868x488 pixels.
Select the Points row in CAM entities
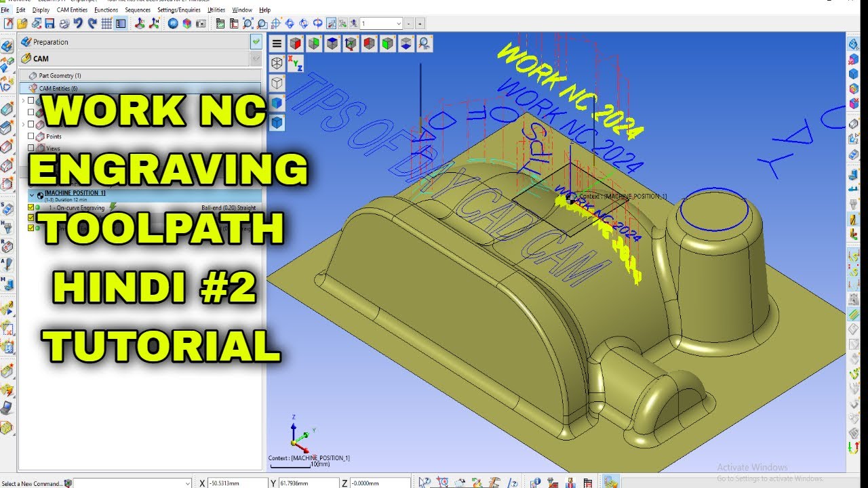point(54,136)
